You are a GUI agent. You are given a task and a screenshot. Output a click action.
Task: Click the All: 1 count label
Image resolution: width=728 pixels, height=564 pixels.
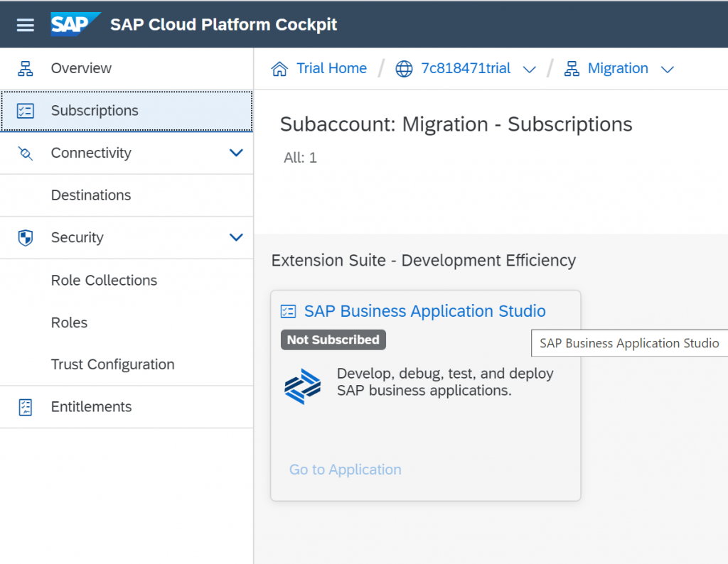301,158
